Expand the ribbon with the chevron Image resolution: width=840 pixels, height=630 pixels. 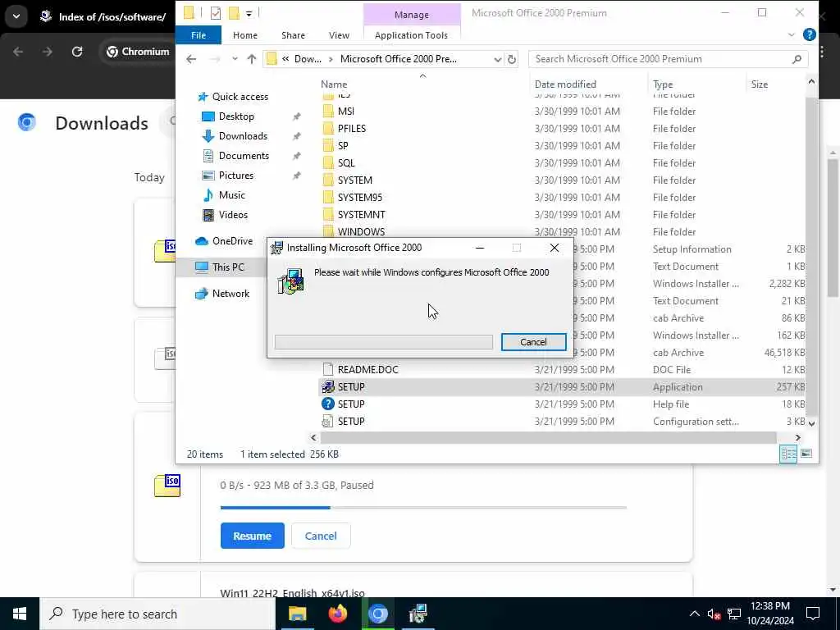click(792, 34)
